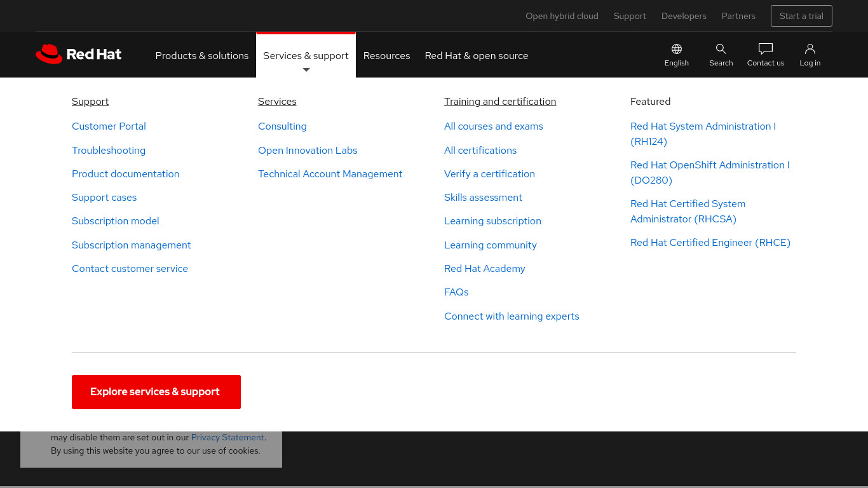Viewport: 868px width, 488px height.
Task: Click Support in the top bar
Action: click(x=630, y=16)
